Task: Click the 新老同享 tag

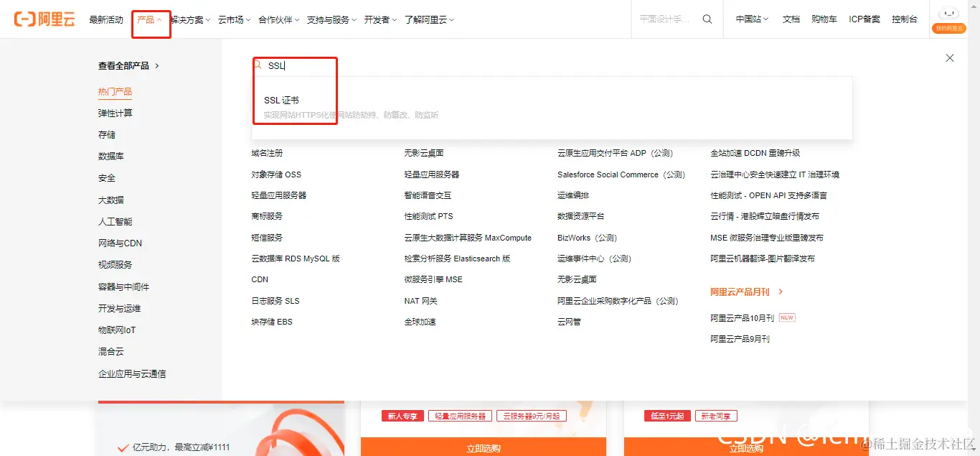Action: 716,416
